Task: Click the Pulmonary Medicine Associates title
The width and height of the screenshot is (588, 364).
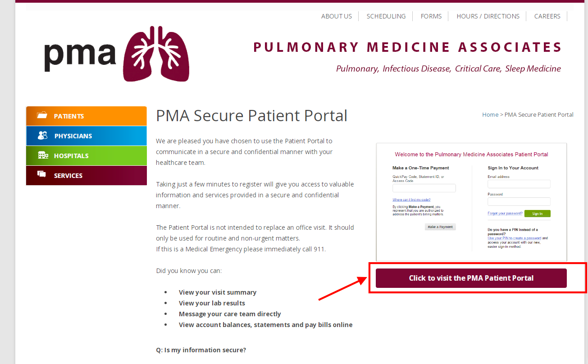Action: pos(408,47)
